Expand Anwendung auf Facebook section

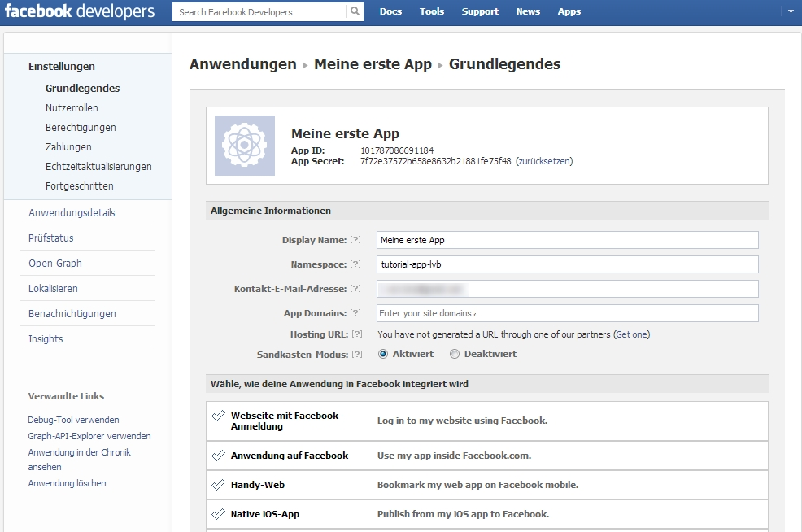487,456
